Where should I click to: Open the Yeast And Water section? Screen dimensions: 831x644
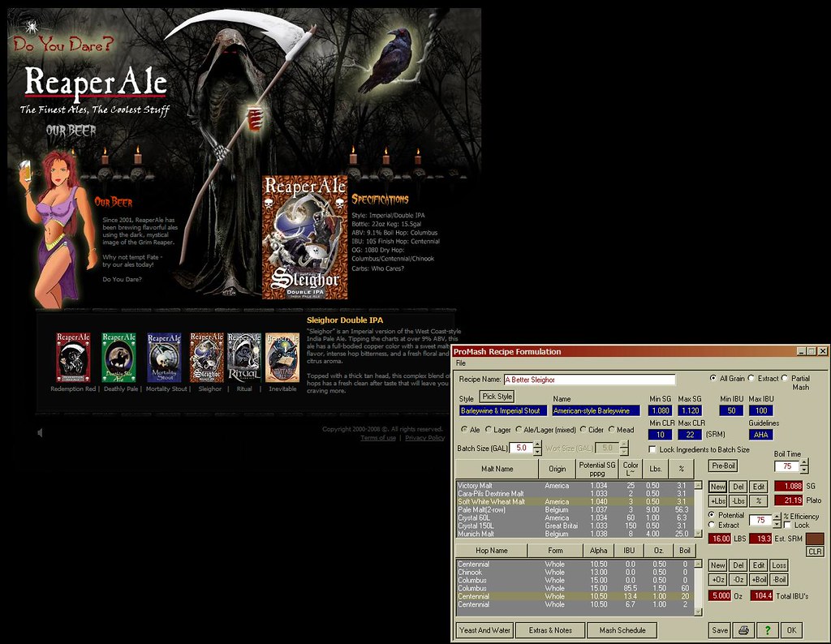(x=484, y=630)
